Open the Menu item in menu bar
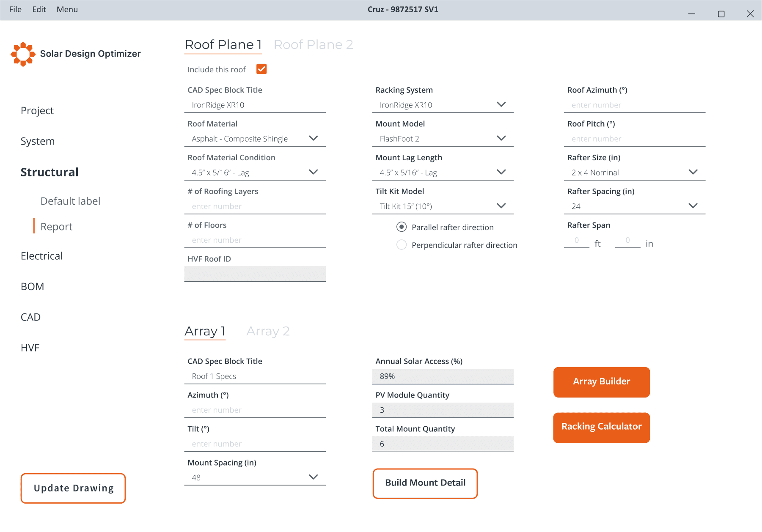This screenshot has height=532, width=762. click(x=67, y=9)
